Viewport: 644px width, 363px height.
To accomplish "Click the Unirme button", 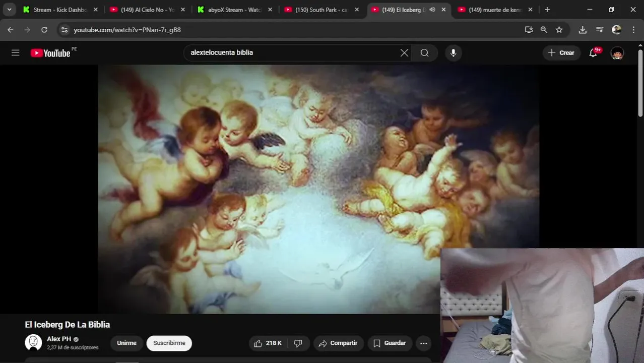I will 126,343.
